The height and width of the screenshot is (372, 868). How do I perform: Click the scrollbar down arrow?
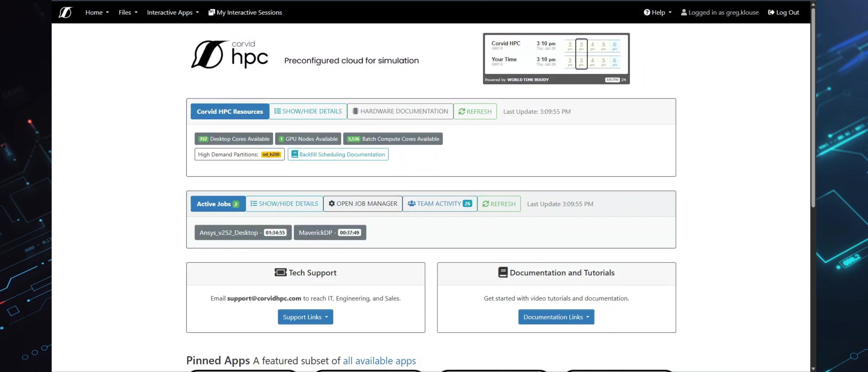pyautogui.click(x=813, y=369)
